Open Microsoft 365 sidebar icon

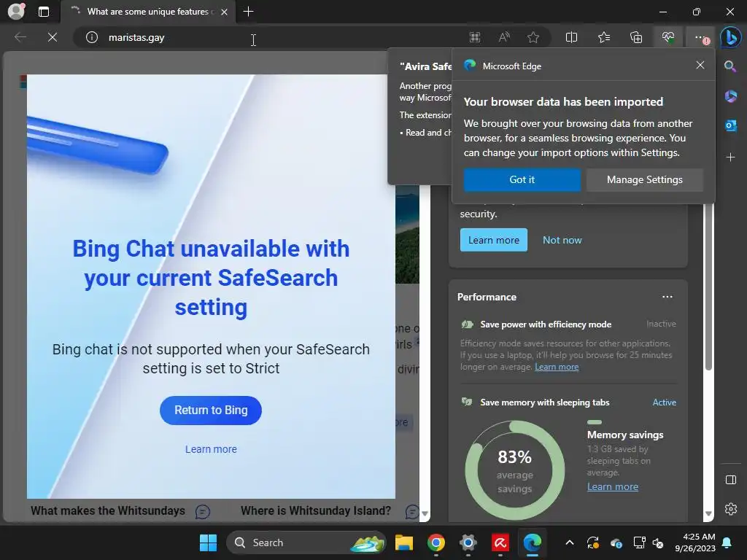point(730,96)
